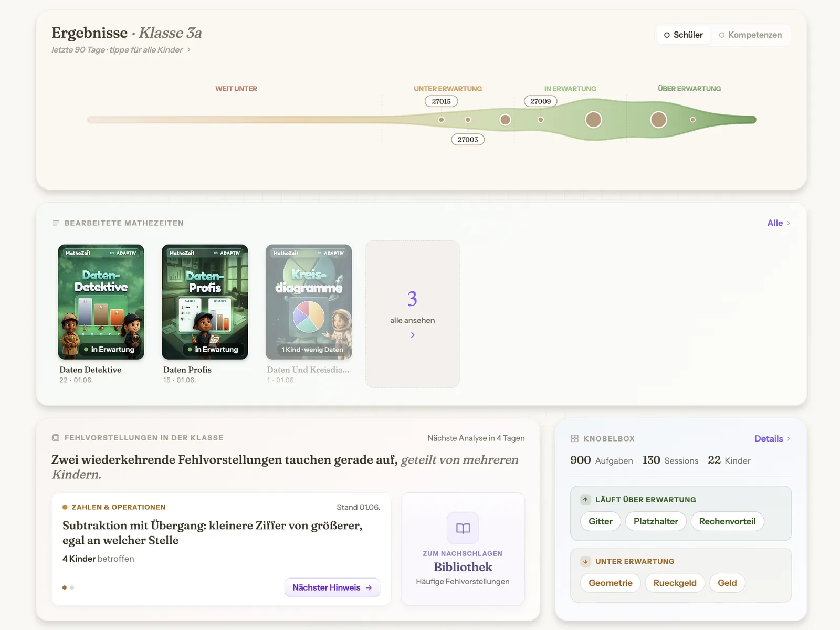Image resolution: width=840 pixels, height=630 pixels.
Task: Open the Daten-Detektive cover thumbnail
Action: [101, 302]
